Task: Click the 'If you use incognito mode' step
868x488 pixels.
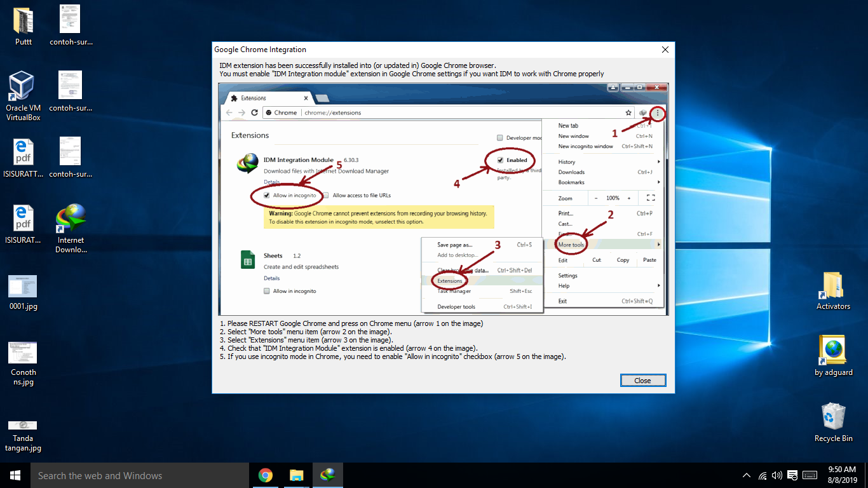Action: point(393,356)
